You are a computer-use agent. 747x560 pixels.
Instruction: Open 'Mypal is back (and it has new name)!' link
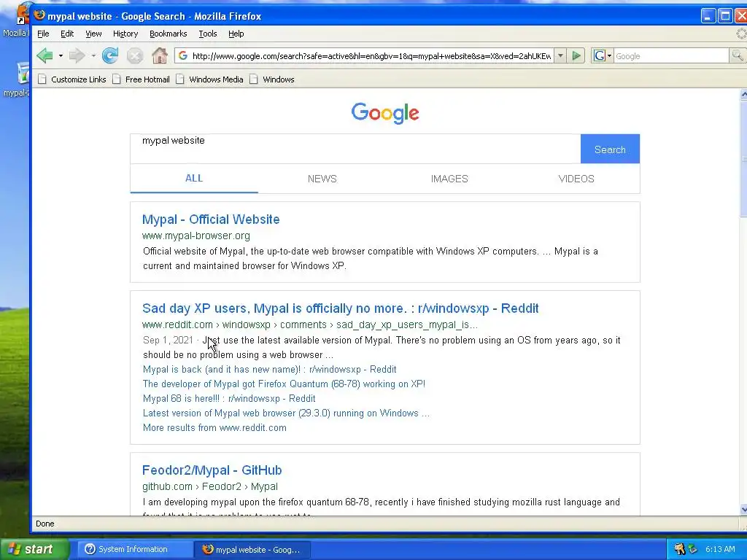point(270,369)
